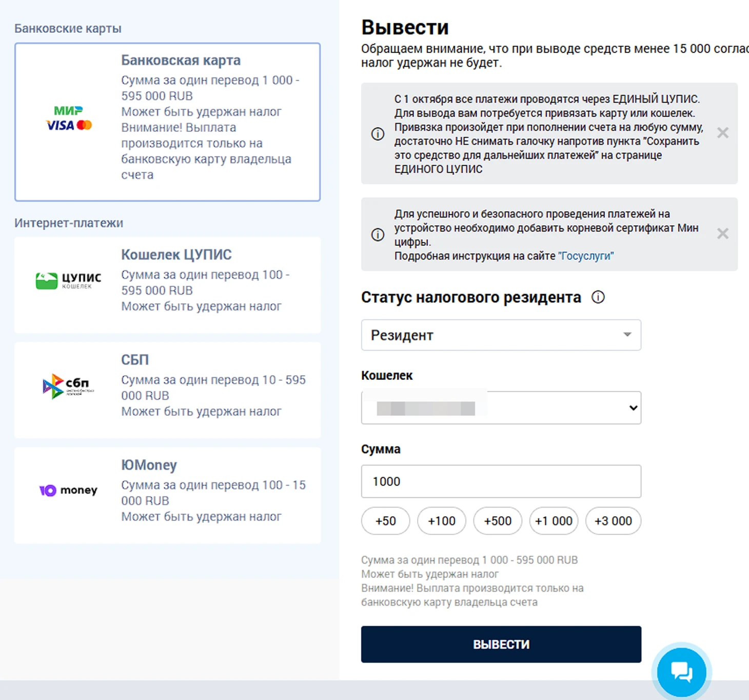Select the Банковская карта payment method
The width and height of the screenshot is (749, 700).
click(167, 122)
